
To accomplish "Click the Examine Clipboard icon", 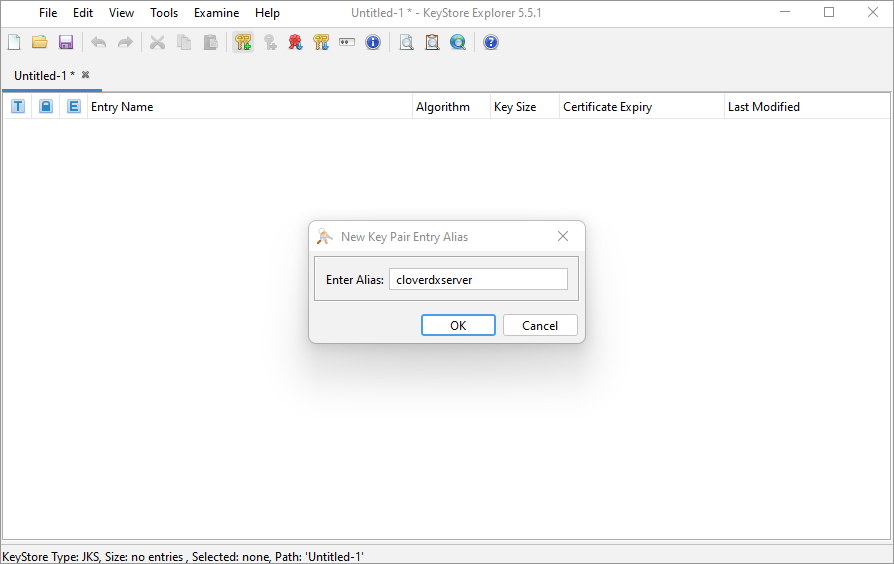I will [x=432, y=42].
